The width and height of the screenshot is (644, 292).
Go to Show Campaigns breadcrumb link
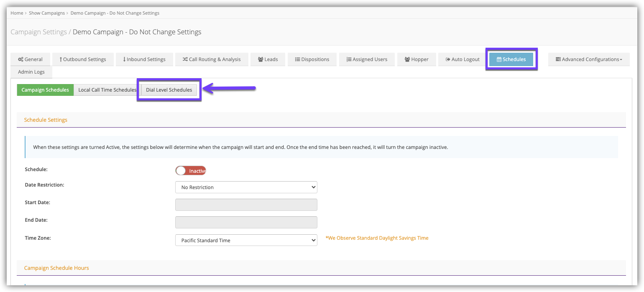[47, 13]
